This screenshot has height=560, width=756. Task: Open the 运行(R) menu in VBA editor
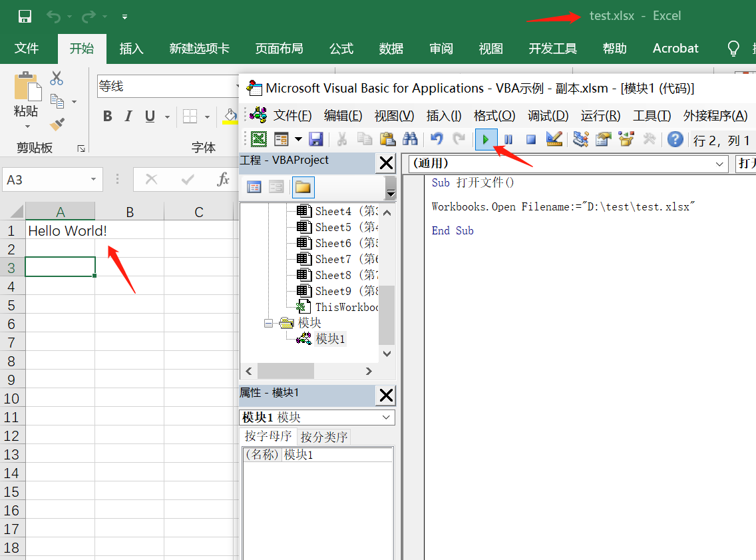click(600, 116)
